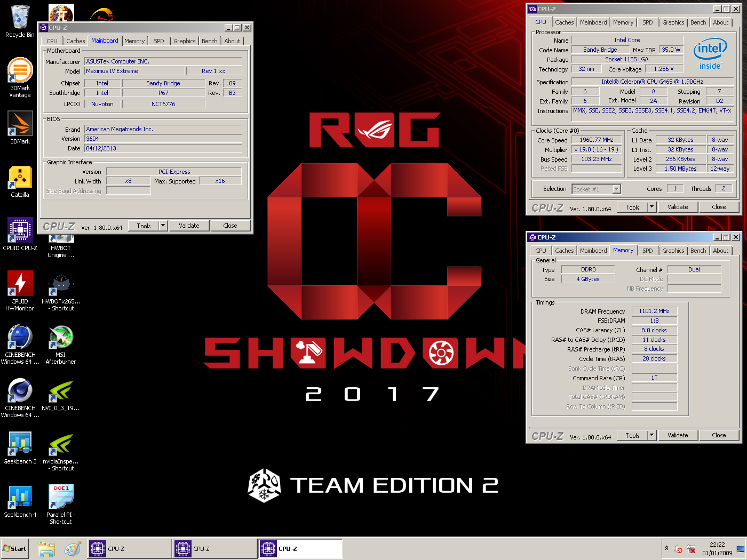Open CPU tab in Mainboard CPU-Z window

pos(52,41)
